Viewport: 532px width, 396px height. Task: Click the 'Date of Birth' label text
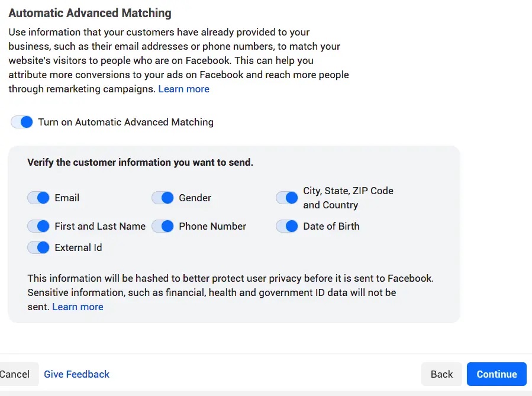pos(331,226)
